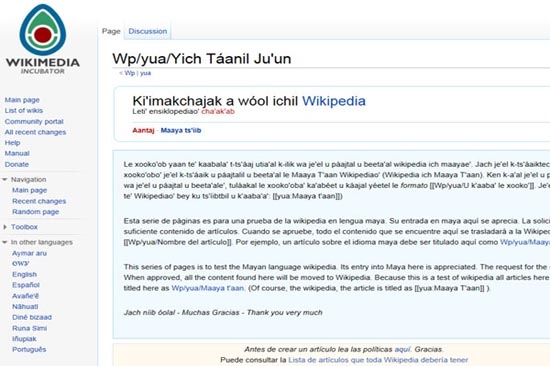Switch language to Nāhuatl
The height and width of the screenshot is (366, 550).
[25, 307]
